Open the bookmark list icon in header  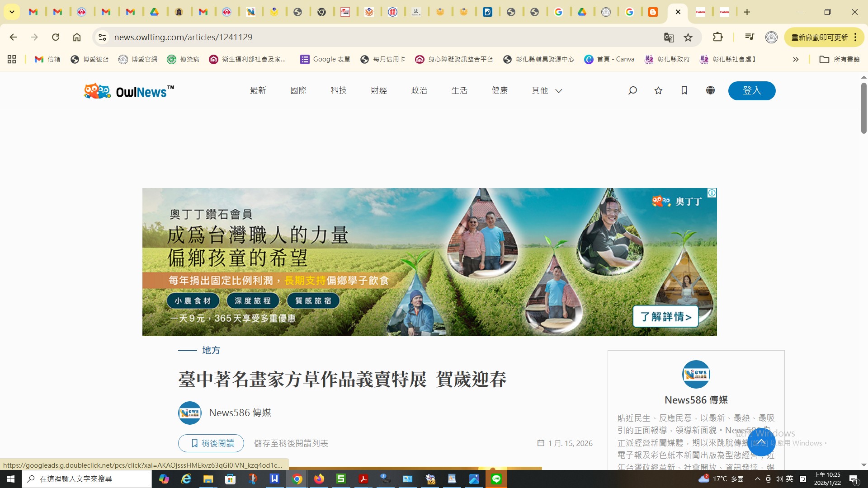pyautogui.click(x=684, y=90)
